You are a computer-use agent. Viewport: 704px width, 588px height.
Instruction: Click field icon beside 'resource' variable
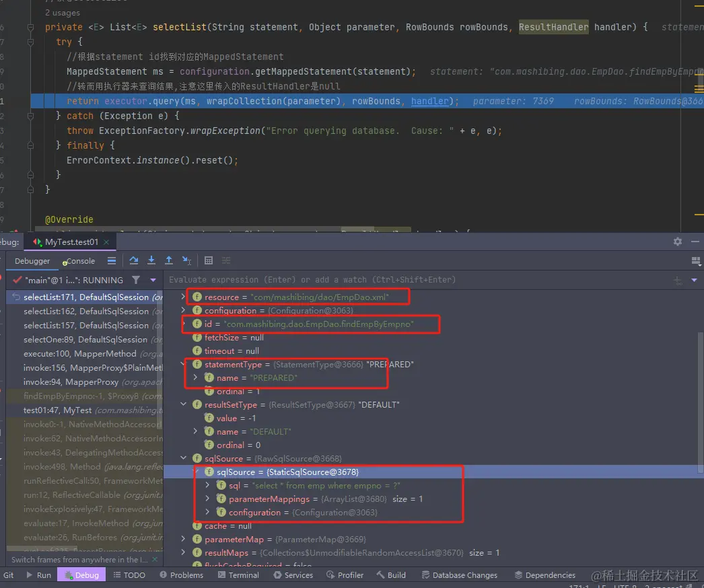[197, 297]
